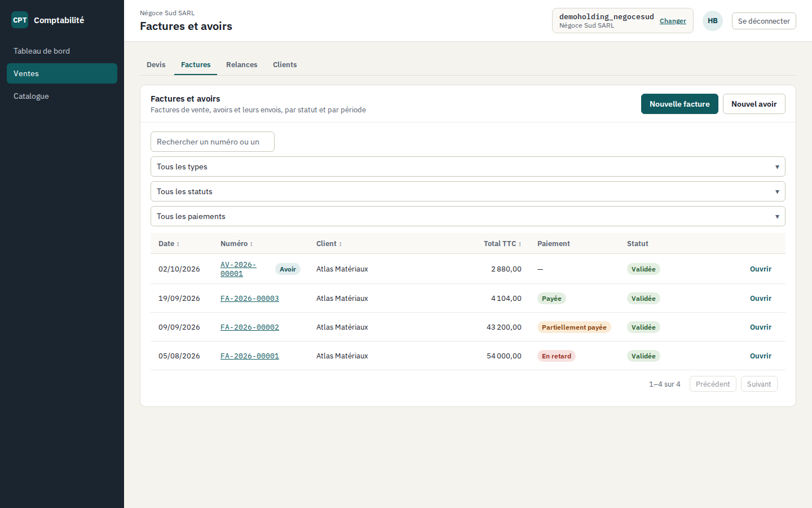Open the Clients tab
This screenshot has width=812, height=508.
pyautogui.click(x=285, y=65)
